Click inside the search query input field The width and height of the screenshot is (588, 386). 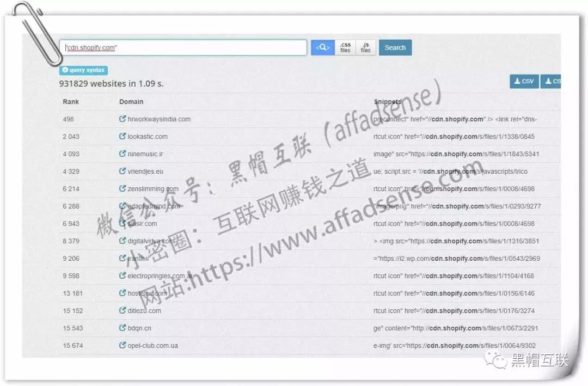182,47
